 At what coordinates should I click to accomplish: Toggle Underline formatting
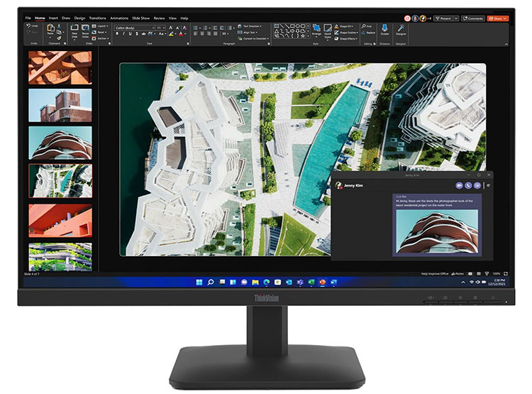[130, 34]
